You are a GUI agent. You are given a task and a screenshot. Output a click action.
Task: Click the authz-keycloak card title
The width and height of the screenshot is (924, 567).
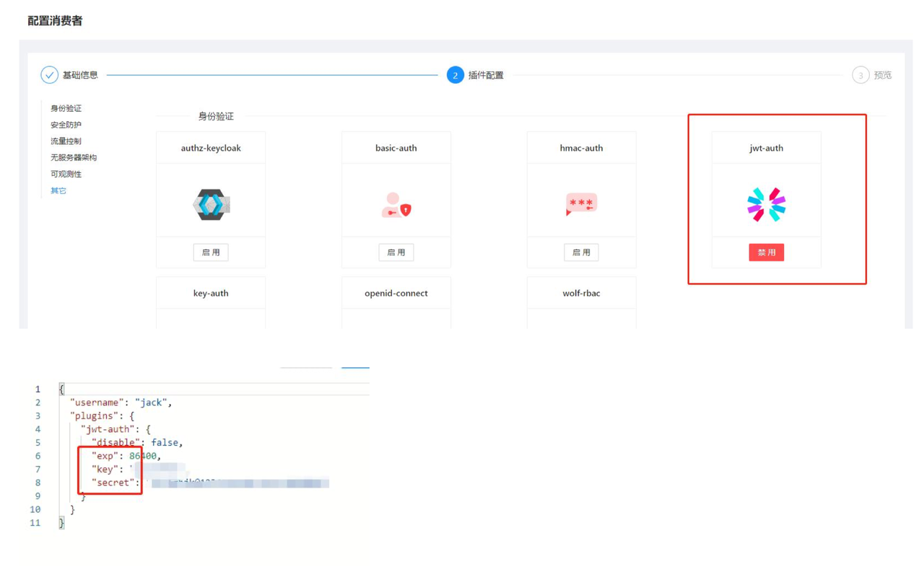211,148
